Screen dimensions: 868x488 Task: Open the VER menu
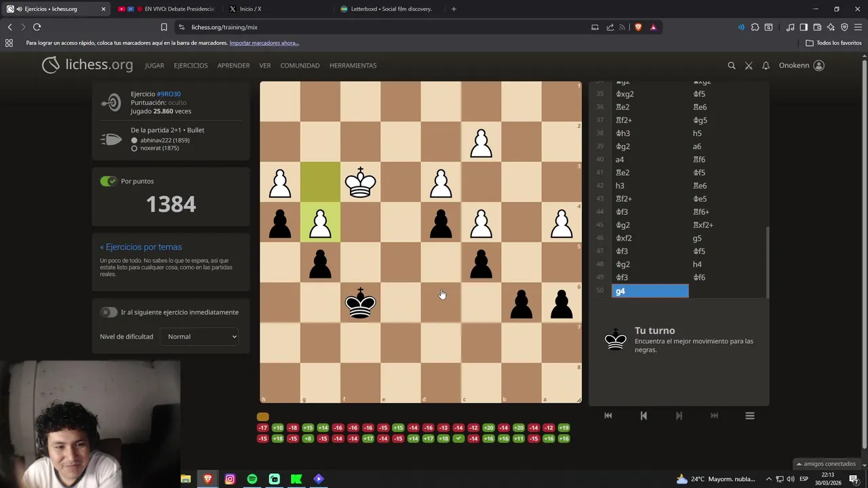(x=265, y=66)
